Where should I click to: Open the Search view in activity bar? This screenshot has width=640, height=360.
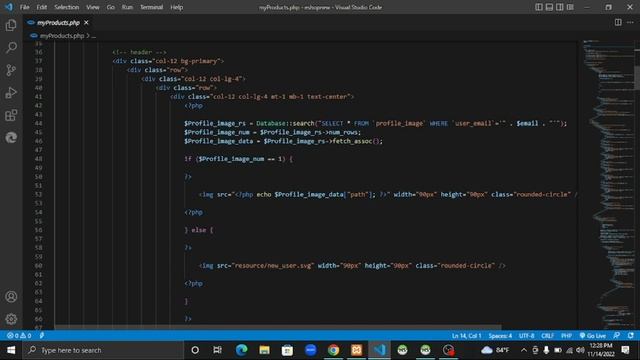(x=11, y=48)
